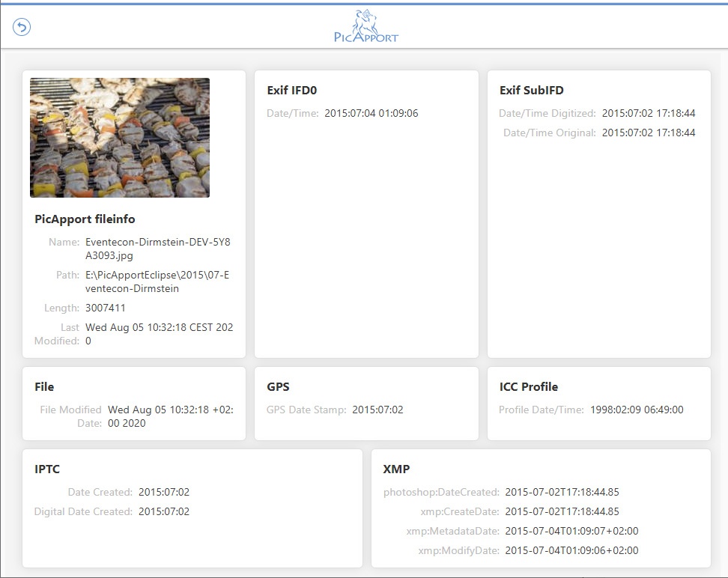Click the file name Eventecon-Dirmstein-DEV-5Y8A3093.jpg
728x578 pixels.
pyautogui.click(x=158, y=249)
